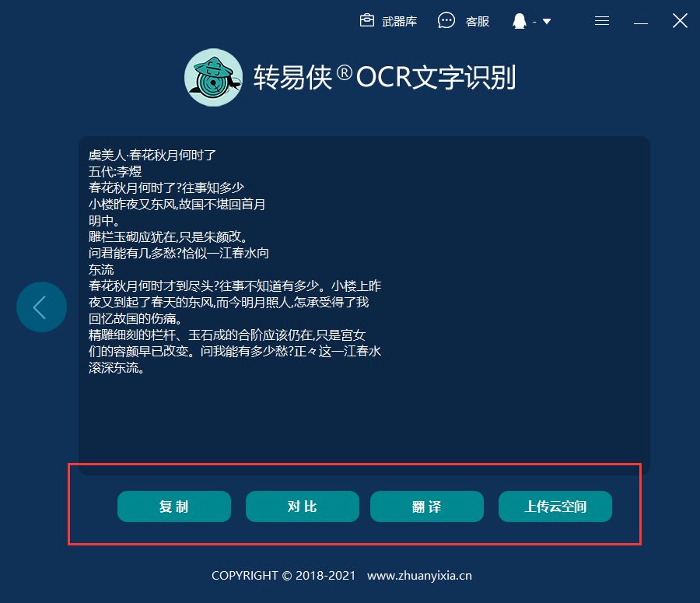Close the OCR application window

(x=680, y=20)
